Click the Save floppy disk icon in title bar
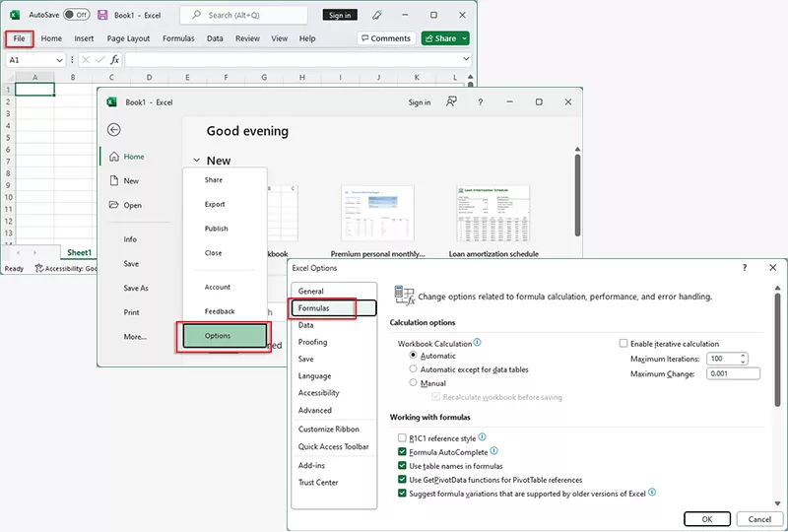 pyautogui.click(x=102, y=15)
